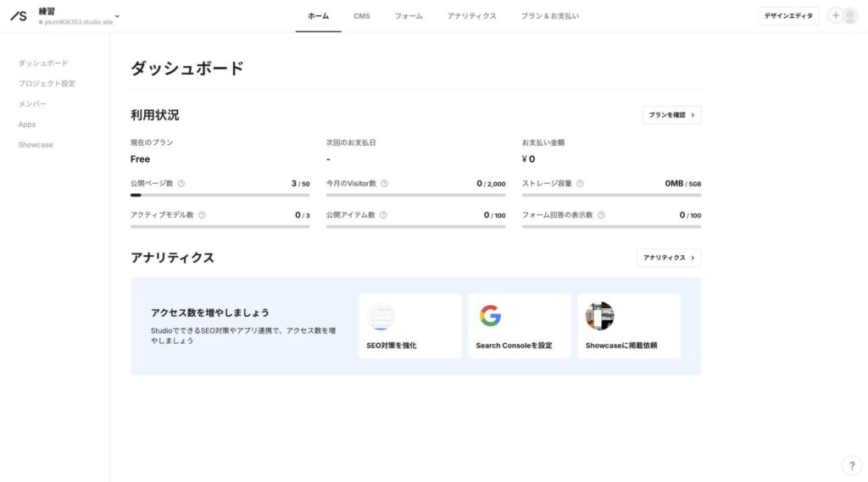Open the help question mark button
Viewport: 868px width, 482px height.
pyautogui.click(x=851, y=465)
